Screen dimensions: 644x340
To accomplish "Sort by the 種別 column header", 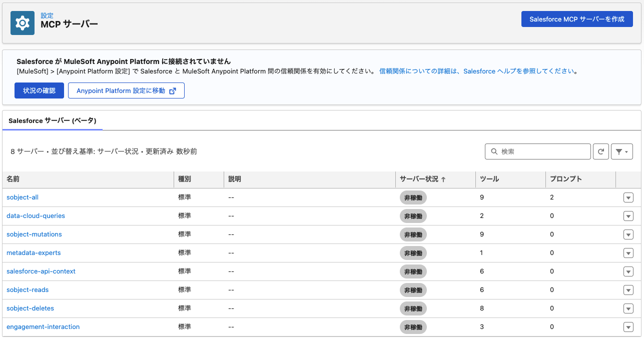I will point(199,179).
